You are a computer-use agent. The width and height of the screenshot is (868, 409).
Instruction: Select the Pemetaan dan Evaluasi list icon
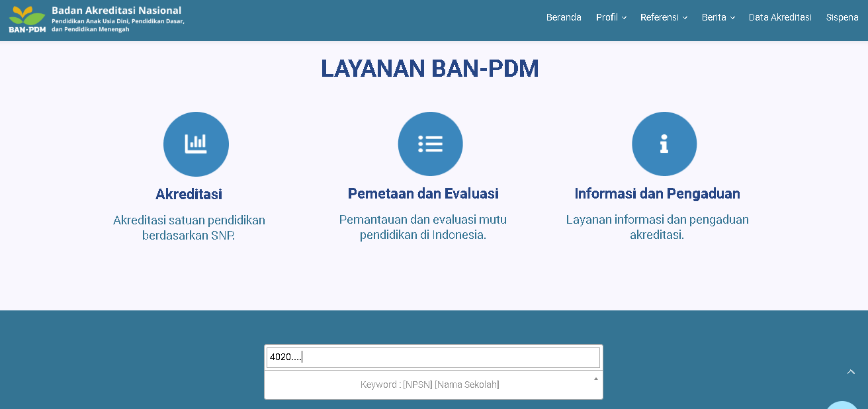click(x=430, y=144)
